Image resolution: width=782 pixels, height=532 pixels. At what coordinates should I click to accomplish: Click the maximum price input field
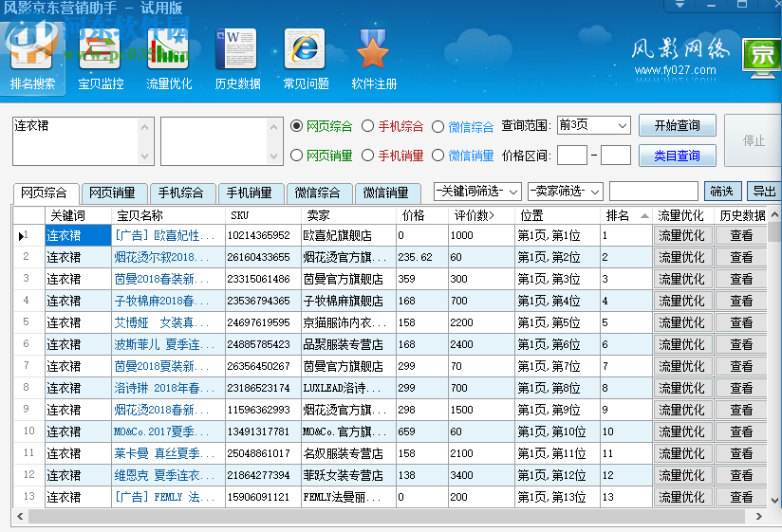[616, 156]
